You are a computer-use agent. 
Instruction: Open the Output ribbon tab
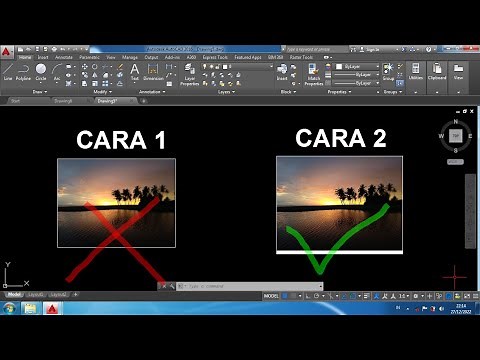pyautogui.click(x=151, y=57)
